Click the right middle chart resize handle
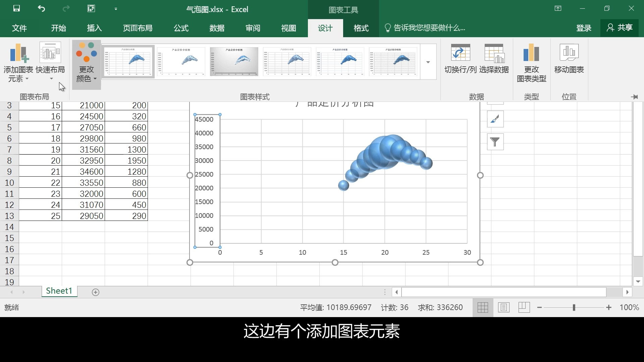 (x=480, y=175)
